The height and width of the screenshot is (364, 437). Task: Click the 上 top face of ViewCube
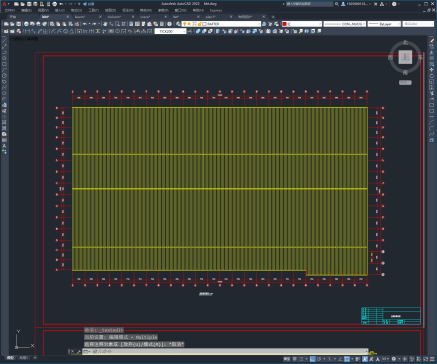tap(405, 57)
